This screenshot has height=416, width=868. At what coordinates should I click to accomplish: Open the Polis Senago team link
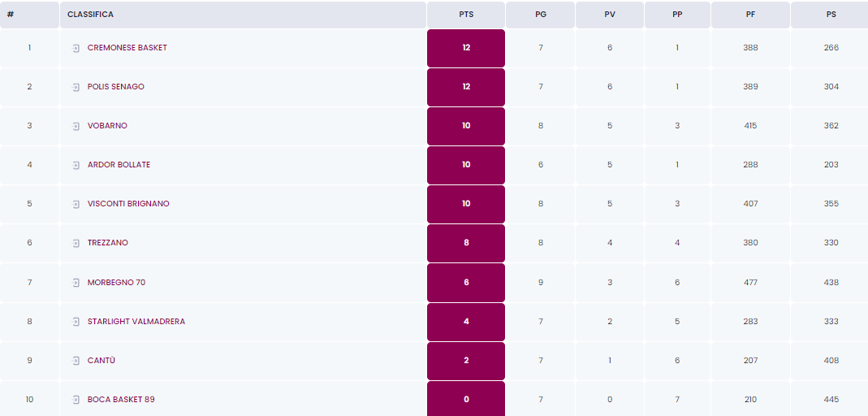tap(115, 87)
